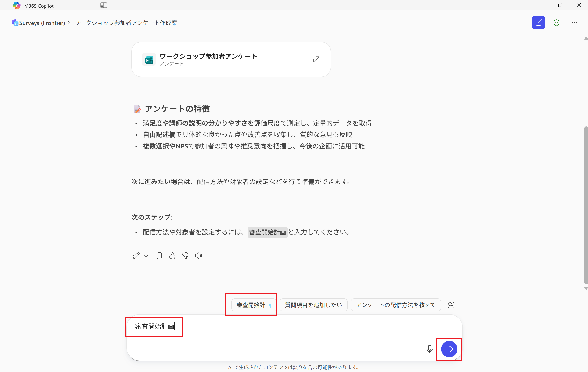Use the microphone for voice input
Screen dimensions: 588x372
(x=429, y=349)
